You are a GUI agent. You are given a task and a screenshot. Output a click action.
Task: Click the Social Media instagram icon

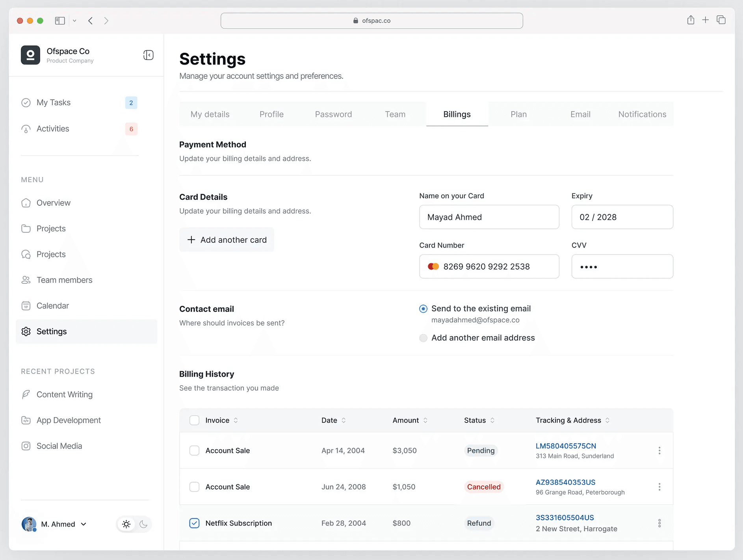pyautogui.click(x=26, y=446)
